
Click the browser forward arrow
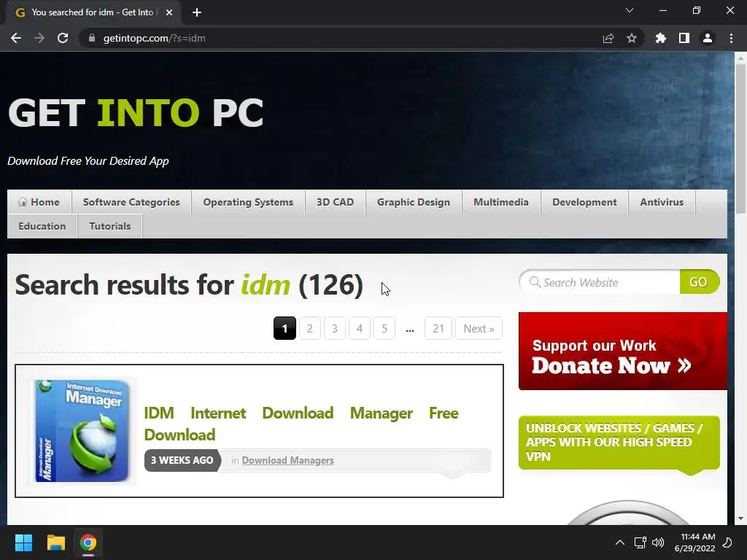click(39, 38)
